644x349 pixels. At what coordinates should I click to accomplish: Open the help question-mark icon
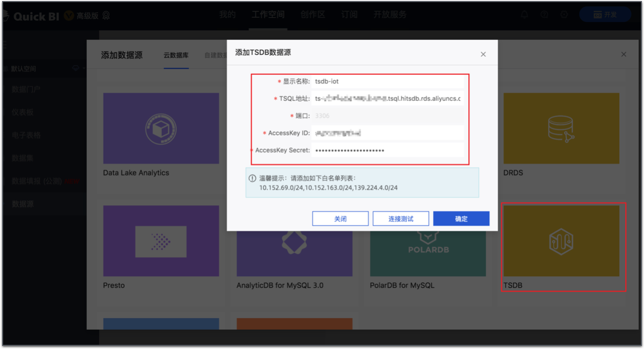[x=544, y=15]
